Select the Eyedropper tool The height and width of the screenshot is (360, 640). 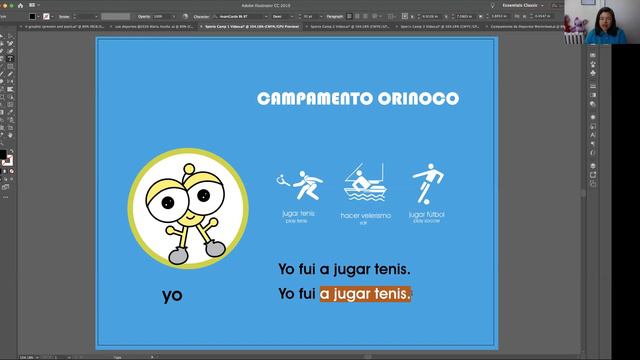[10, 111]
